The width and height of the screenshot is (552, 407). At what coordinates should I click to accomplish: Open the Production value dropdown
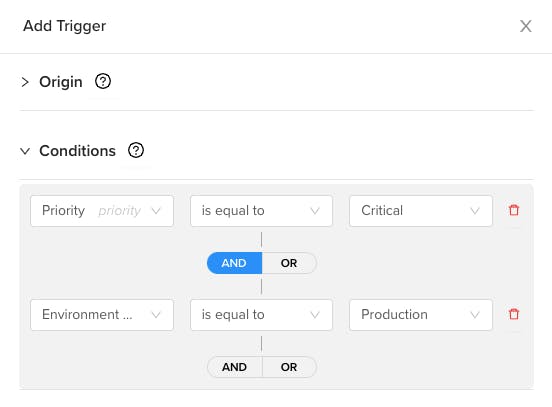(x=421, y=315)
